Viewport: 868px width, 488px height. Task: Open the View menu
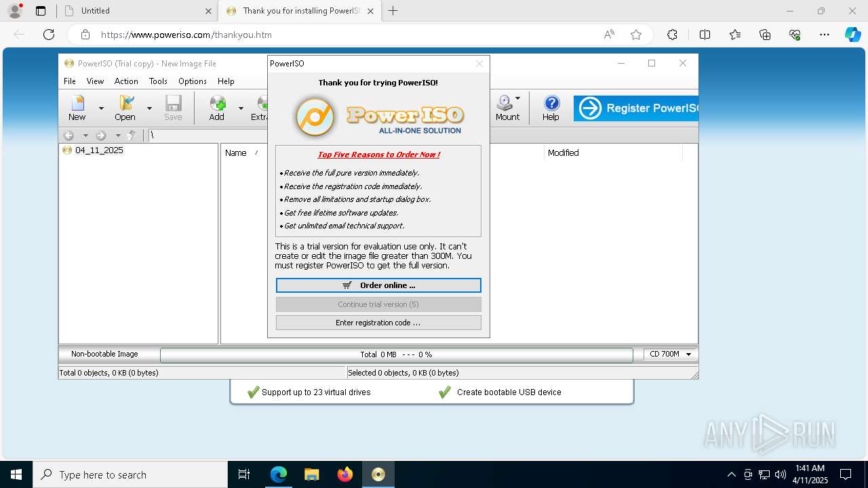click(95, 81)
